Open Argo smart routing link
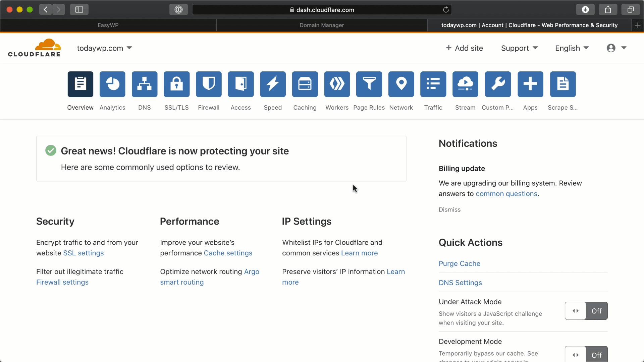Image resolution: width=644 pixels, height=362 pixels. (x=210, y=277)
